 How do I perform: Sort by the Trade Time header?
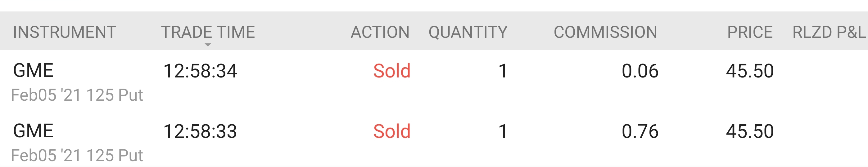[x=208, y=32]
